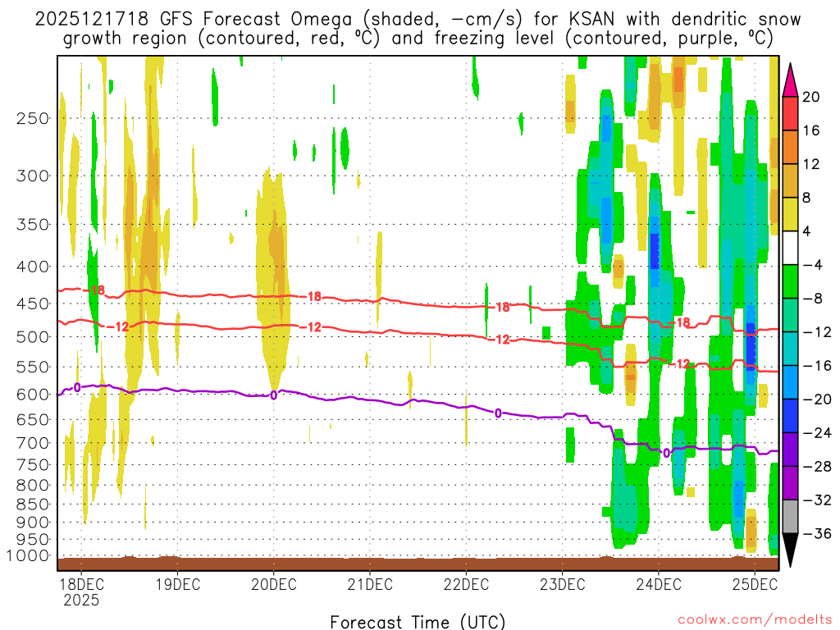Select the cyan -12 to -16 colorbar segment
This screenshot has height=630, width=840.
click(x=790, y=349)
